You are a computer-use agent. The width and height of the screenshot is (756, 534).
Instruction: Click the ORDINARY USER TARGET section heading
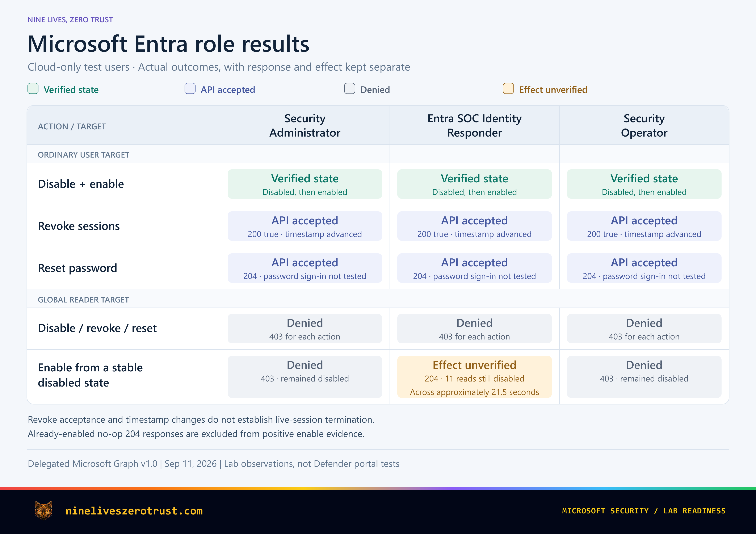coord(84,155)
